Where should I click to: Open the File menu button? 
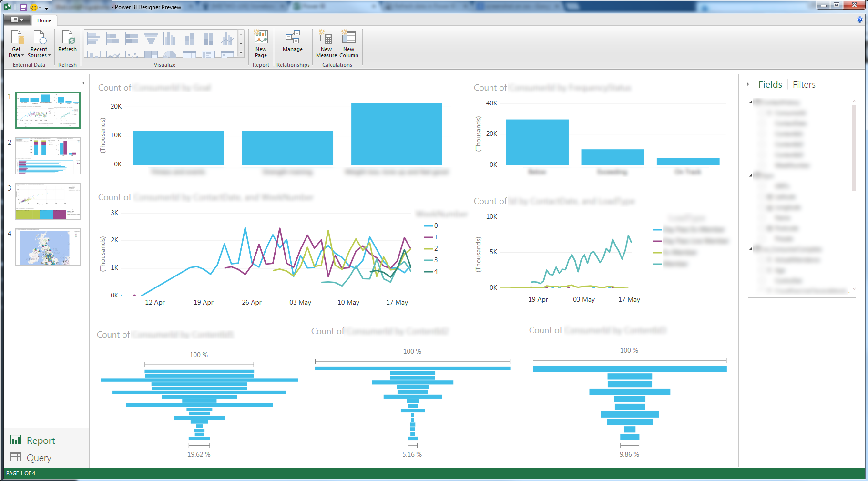pos(17,20)
